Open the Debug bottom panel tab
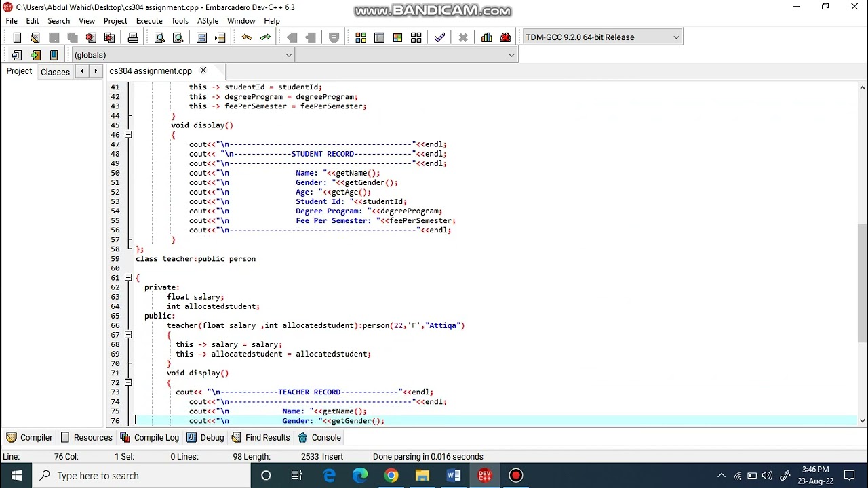 tap(205, 437)
